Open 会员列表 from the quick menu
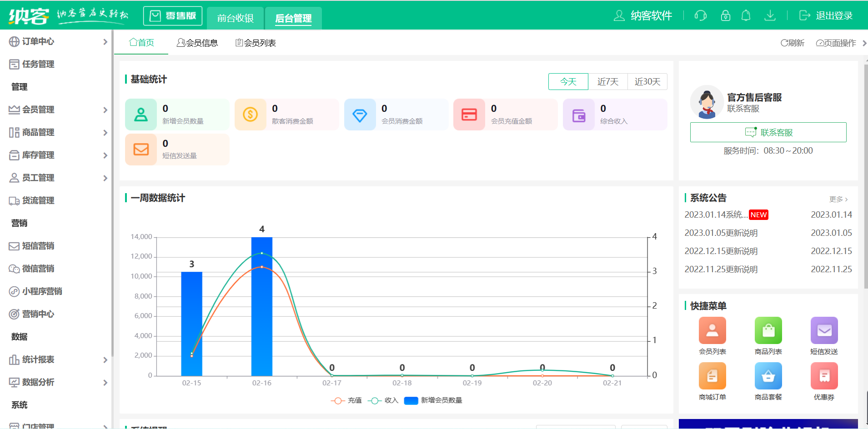The height and width of the screenshot is (429, 868). (712, 336)
